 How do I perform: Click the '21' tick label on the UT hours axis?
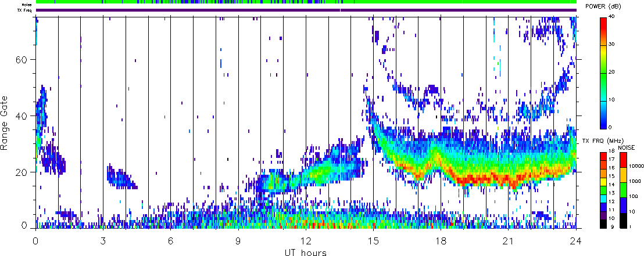coord(509,241)
